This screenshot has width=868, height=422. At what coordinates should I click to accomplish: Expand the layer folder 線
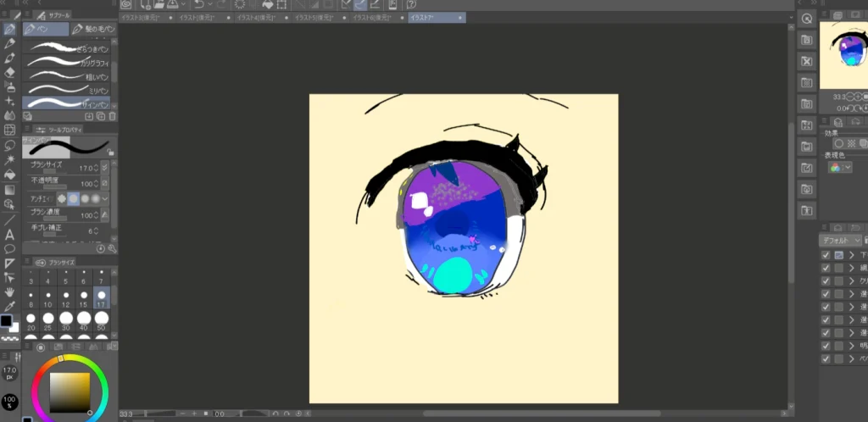[852, 269]
